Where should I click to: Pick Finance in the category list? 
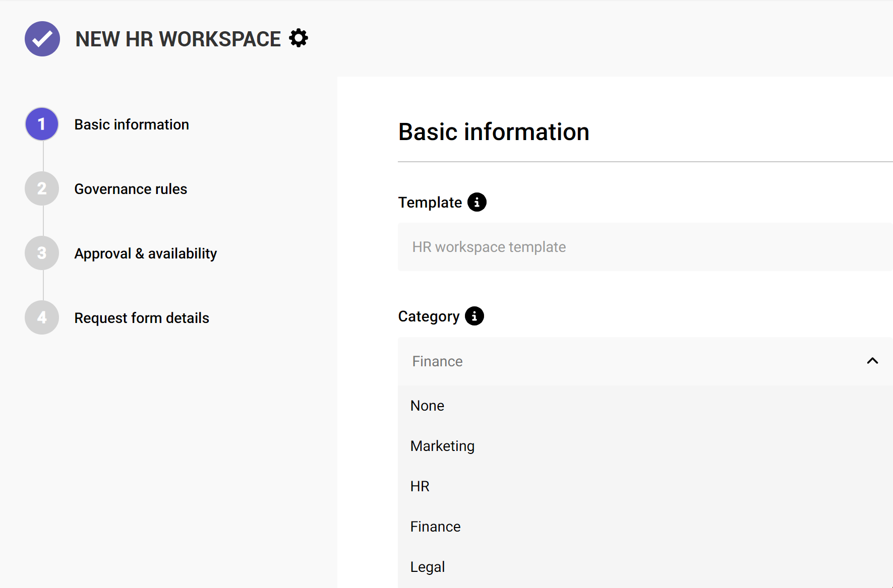coord(436,526)
